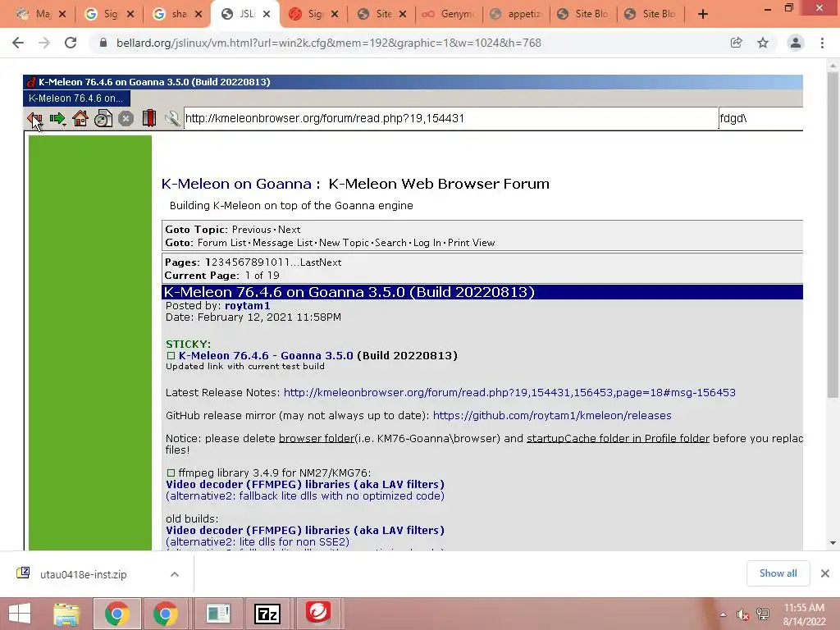Viewport: 840px width, 630px height.
Task: Open a new Chrome tab
Action: click(x=703, y=15)
